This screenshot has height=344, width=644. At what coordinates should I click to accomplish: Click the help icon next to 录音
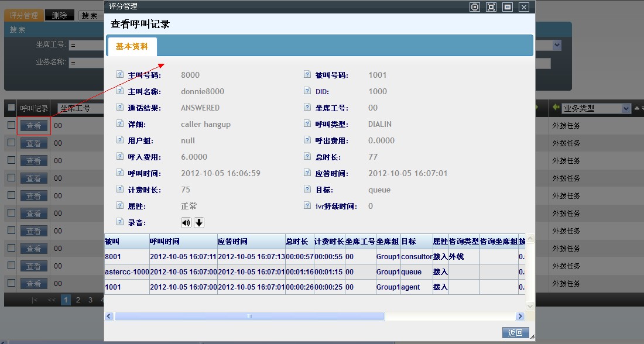point(120,222)
